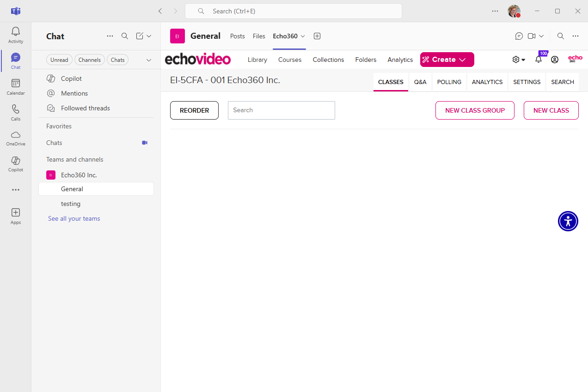588x392 pixels.
Task: Click the echovideo logo
Action: tap(198, 60)
